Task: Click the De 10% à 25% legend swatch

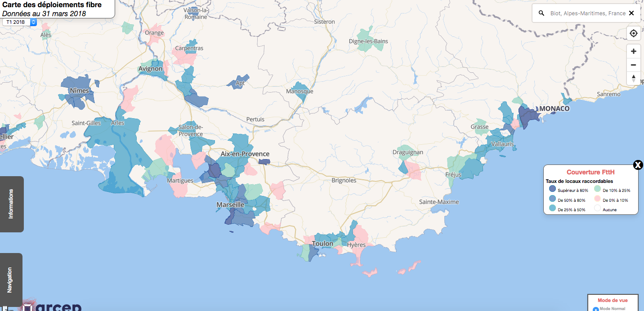Action: pos(598,190)
